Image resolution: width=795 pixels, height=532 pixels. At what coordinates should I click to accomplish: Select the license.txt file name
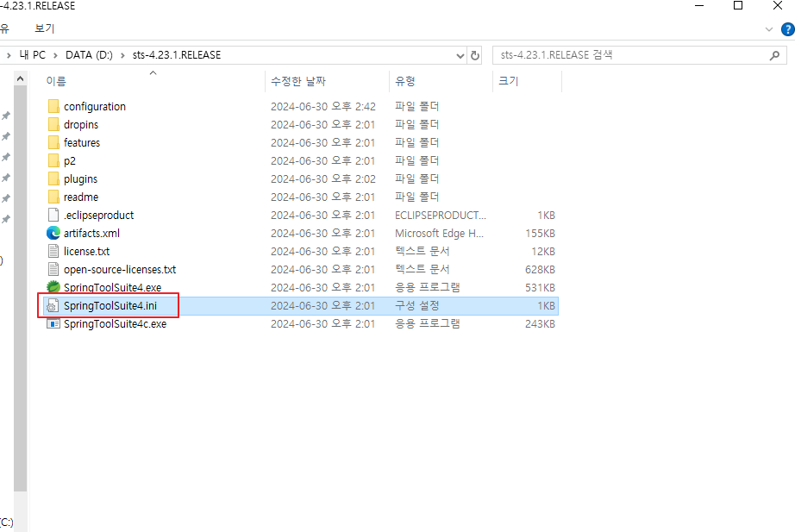87,251
